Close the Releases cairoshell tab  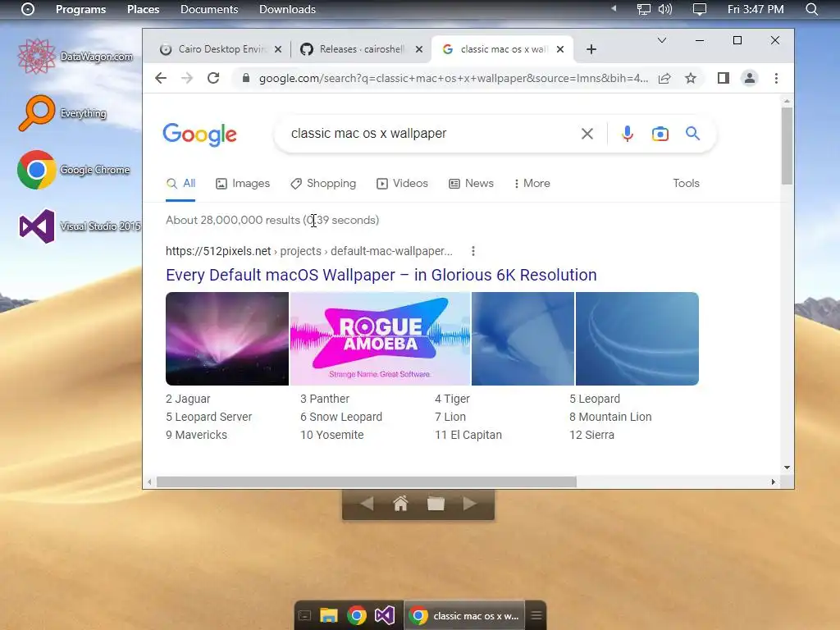click(x=419, y=49)
